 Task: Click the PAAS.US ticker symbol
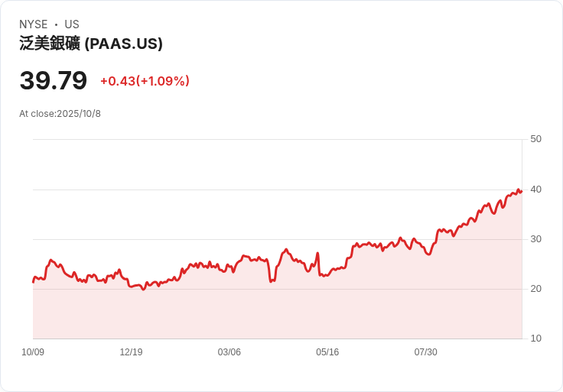coord(123,44)
